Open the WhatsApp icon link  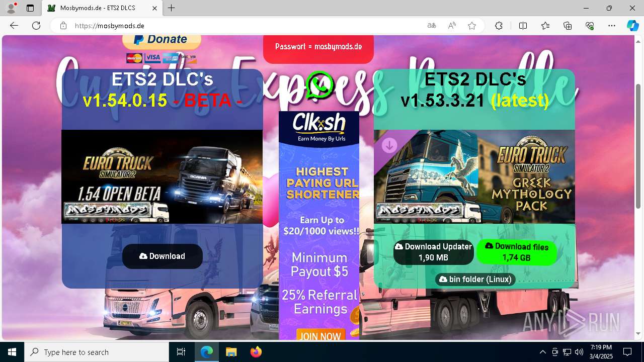320,84
